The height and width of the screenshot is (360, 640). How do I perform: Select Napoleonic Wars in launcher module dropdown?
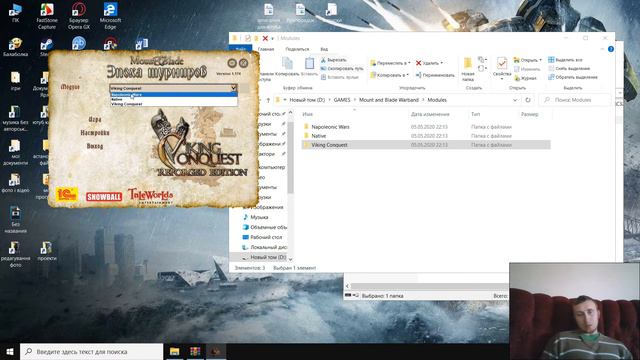(x=173, y=94)
